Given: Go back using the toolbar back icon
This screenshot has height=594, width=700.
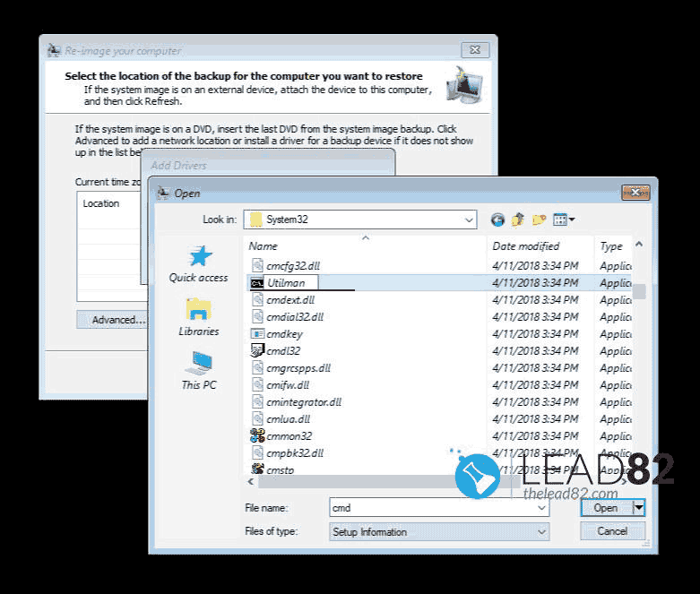Looking at the screenshot, I should (497, 220).
